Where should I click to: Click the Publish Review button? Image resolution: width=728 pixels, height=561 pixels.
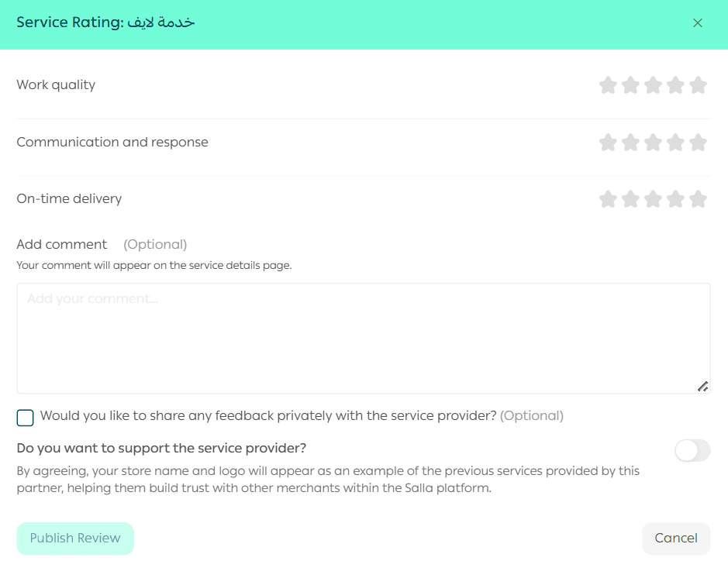click(75, 539)
